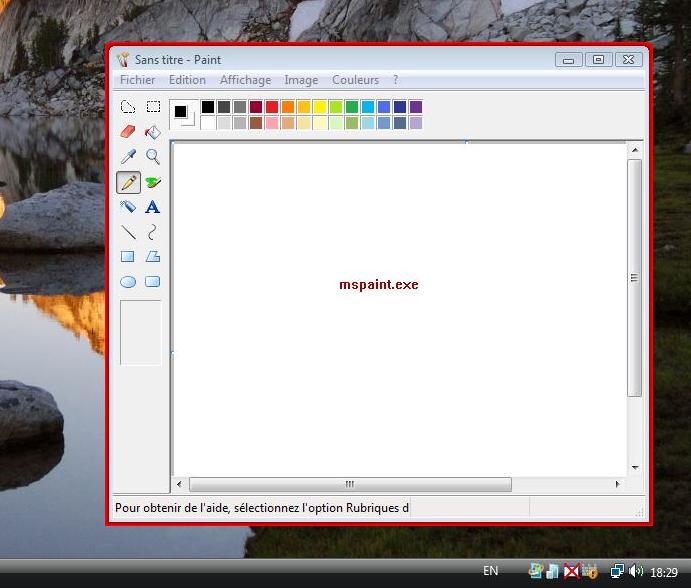This screenshot has width=691, height=588.
Task: Pick the lime green color swatch
Action: coord(336,107)
